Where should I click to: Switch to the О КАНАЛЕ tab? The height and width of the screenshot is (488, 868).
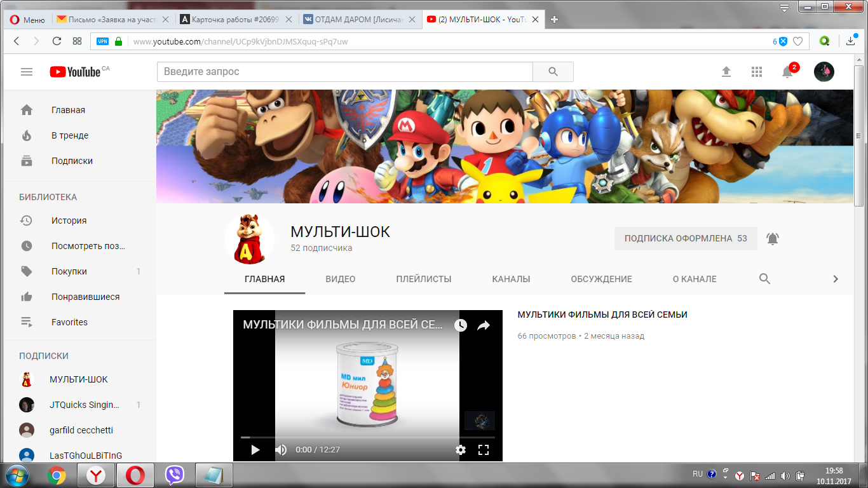[x=695, y=279]
